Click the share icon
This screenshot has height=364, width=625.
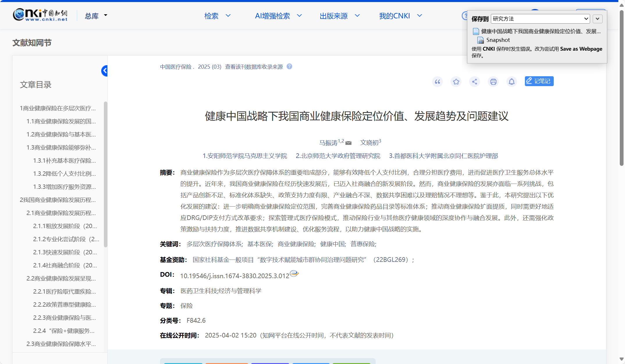coord(475,82)
